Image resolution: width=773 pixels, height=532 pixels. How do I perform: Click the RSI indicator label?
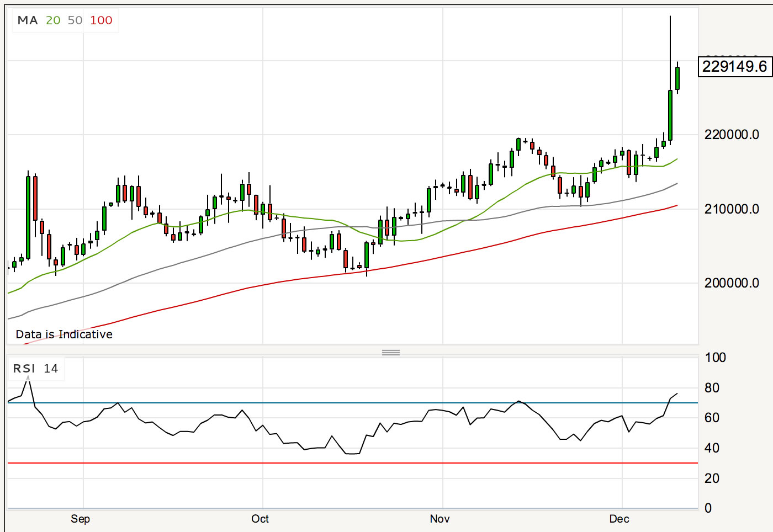point(24,369)
